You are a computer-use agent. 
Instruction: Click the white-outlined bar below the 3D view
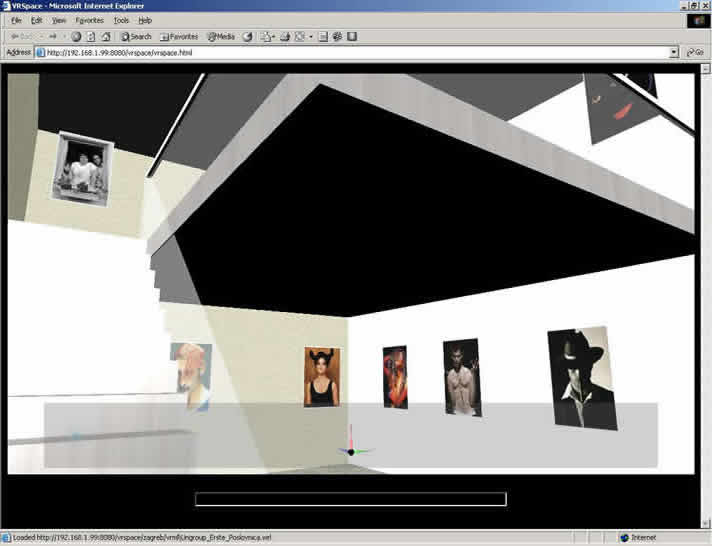350,499
